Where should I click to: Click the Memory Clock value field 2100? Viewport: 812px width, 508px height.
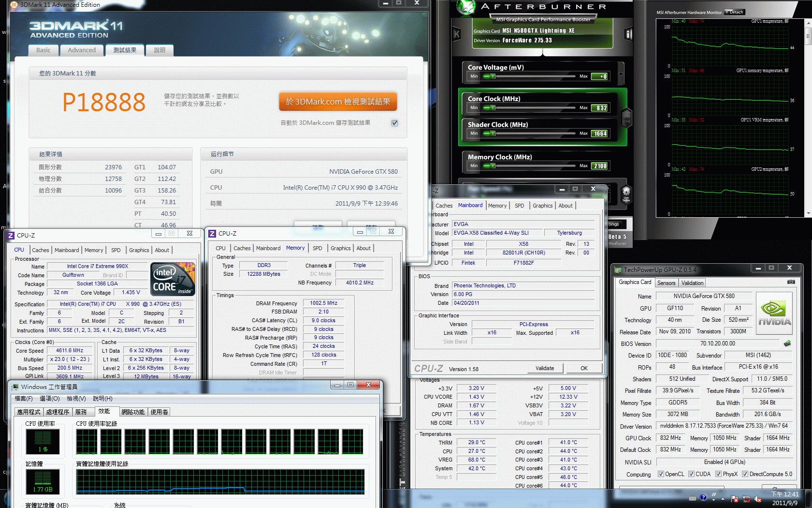pyautogui.click(x=600, y=166)
